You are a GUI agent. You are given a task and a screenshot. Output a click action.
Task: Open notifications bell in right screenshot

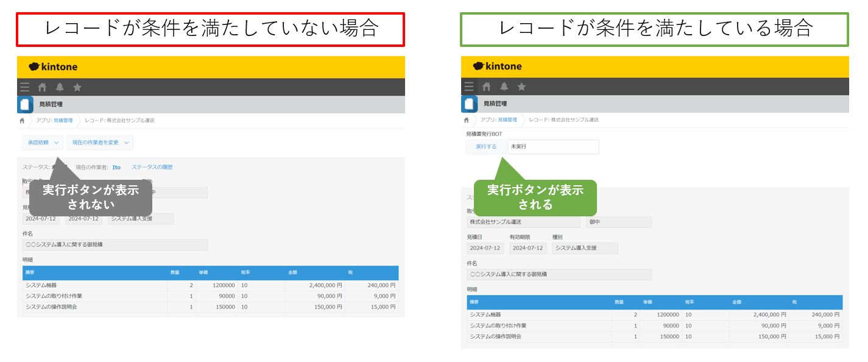(x=504, y=87)
